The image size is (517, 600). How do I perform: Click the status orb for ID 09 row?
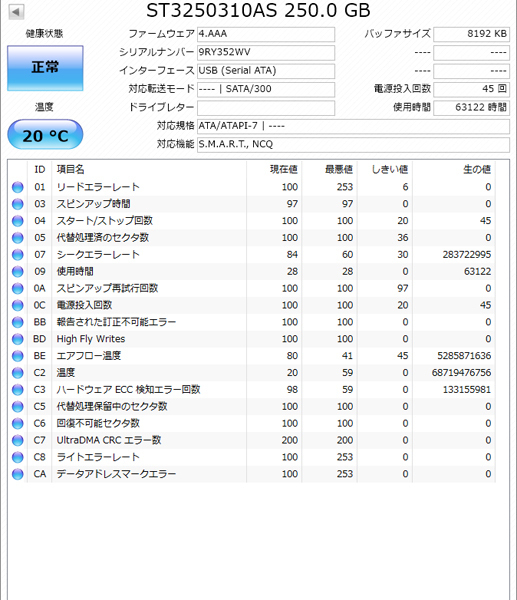tap(18, 271)
